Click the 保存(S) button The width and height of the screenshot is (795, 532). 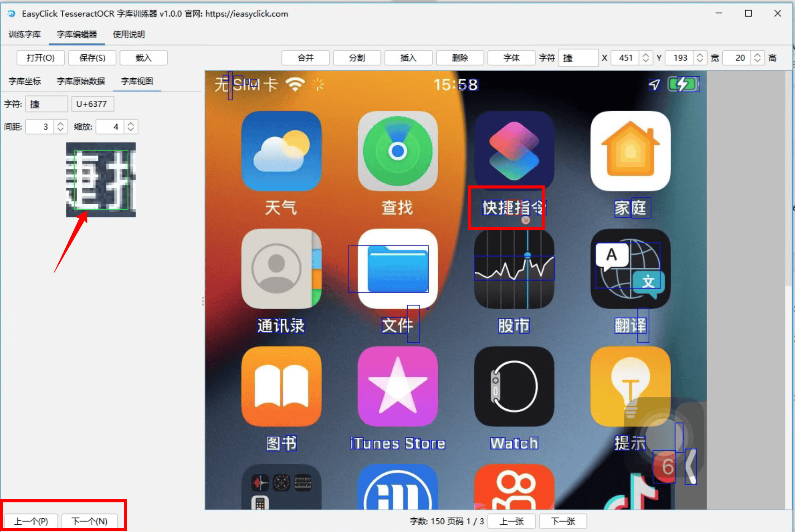[92, 58]
